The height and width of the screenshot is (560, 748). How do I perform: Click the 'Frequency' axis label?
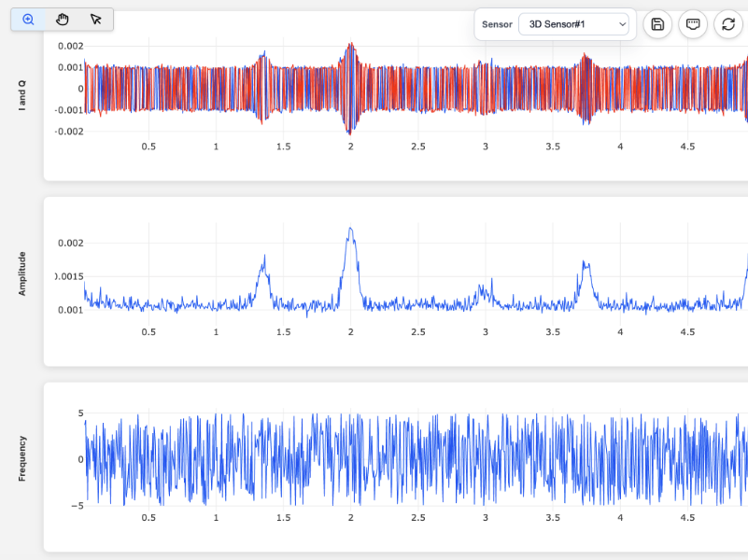21,458
